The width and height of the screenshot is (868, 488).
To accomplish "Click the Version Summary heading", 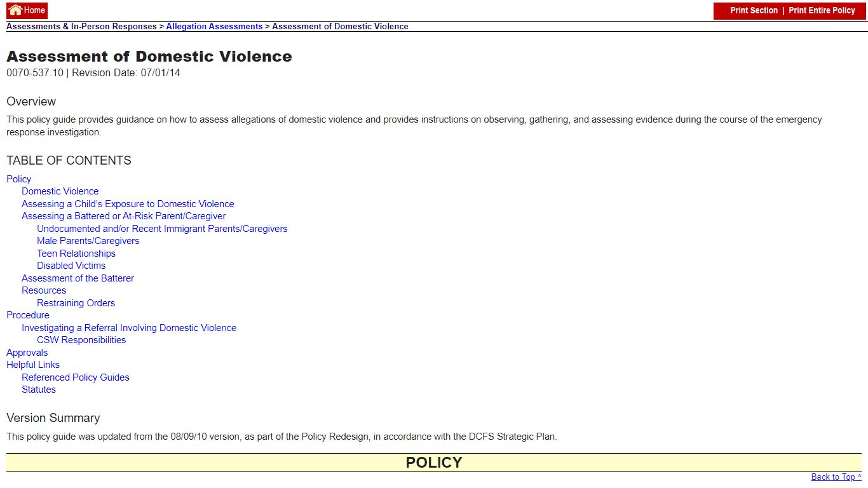I will coord(53,418).
